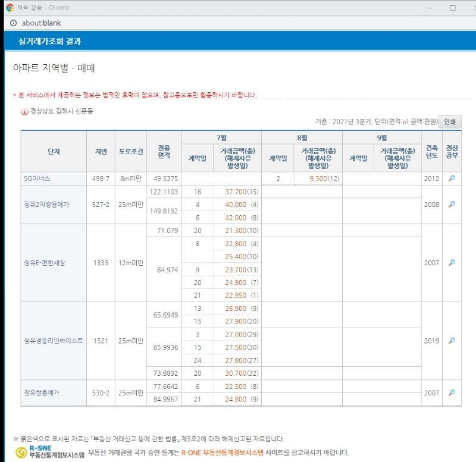This screenshot has width=476, height=462.
Task: Click the price 24,900 (7)
Action: [242, 282]
